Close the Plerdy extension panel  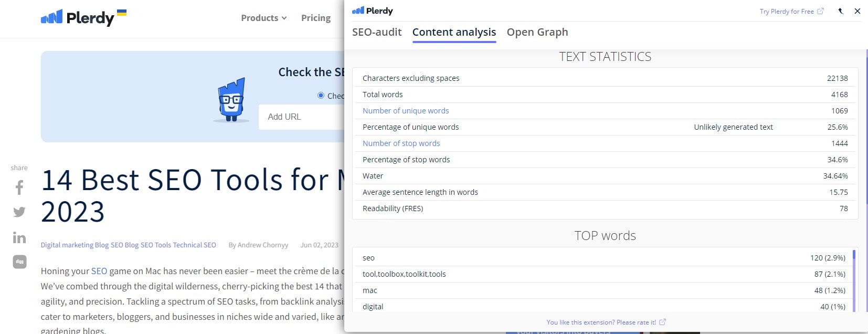pos(858,11)
